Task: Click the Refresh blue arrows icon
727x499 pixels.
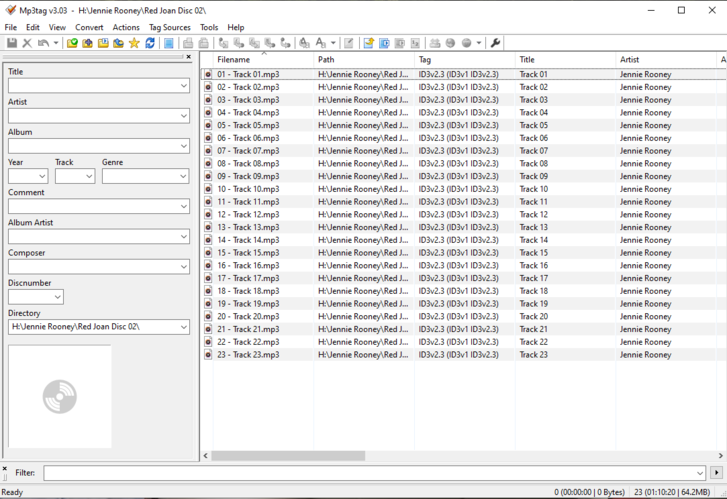Action: pos(150,43)
